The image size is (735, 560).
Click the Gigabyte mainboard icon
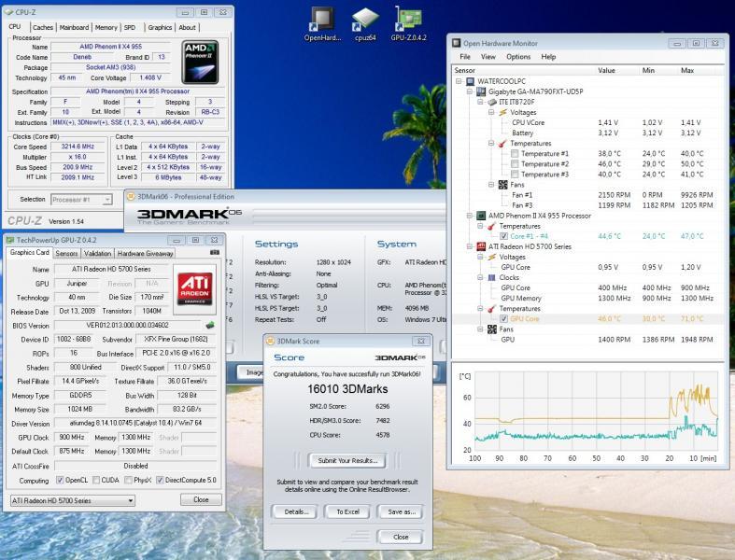[481, 91]
